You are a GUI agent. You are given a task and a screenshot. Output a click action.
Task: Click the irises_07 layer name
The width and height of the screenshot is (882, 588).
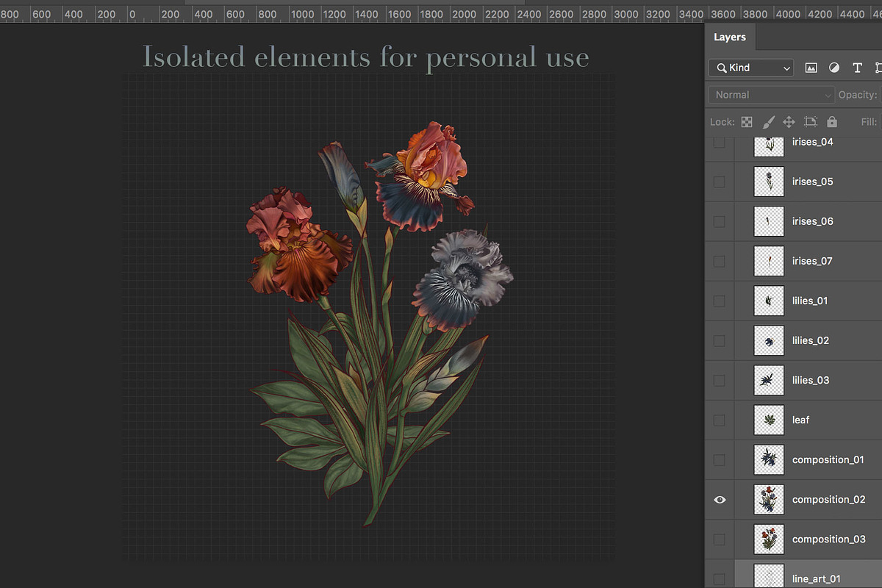point(812,261)
